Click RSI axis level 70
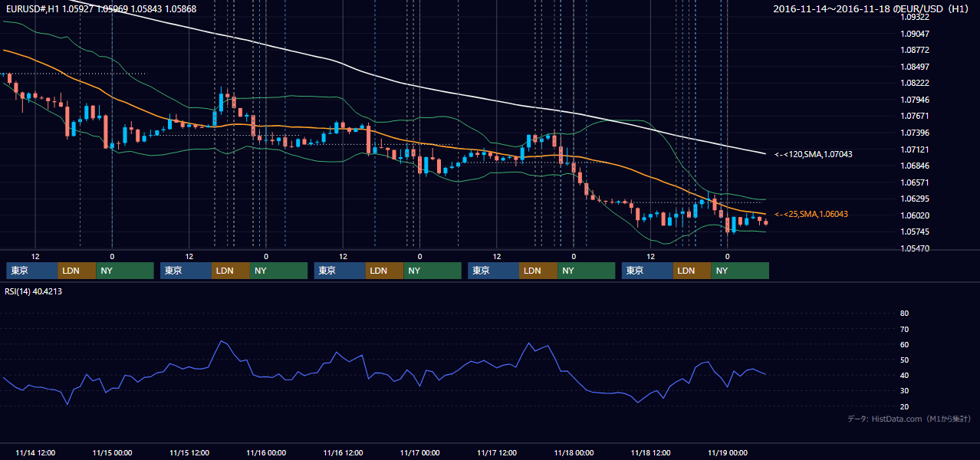Viewport: 980px width, 460px height. pyautogui.click(x=904, y=329)
